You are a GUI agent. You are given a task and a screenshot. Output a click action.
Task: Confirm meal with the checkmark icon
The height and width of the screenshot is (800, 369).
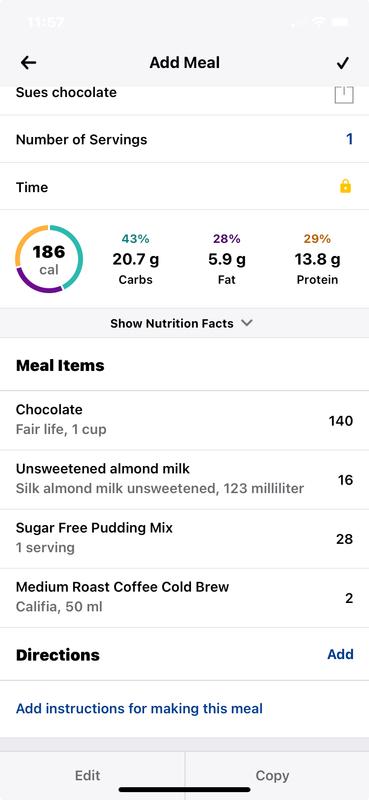pos(343,63)
